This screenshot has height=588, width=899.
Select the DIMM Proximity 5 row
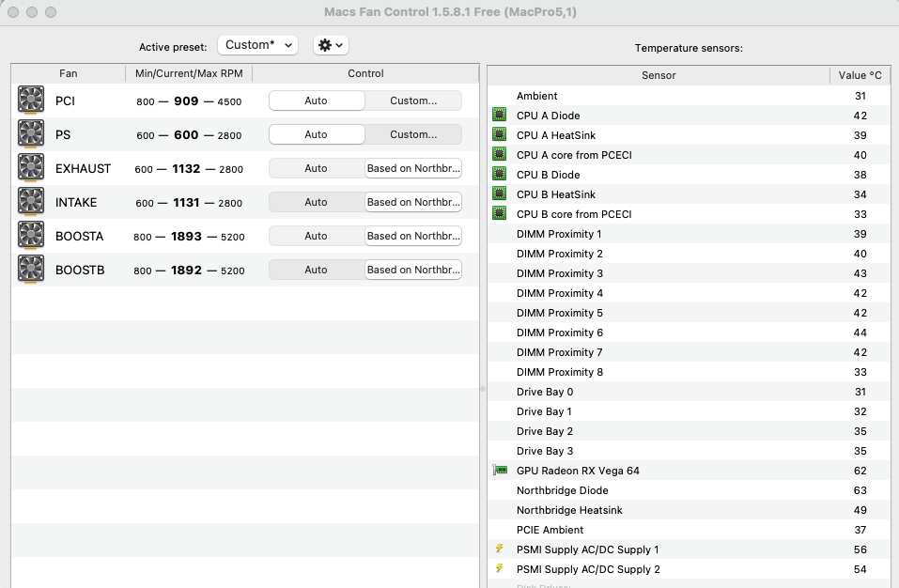(x=690, y=313)
